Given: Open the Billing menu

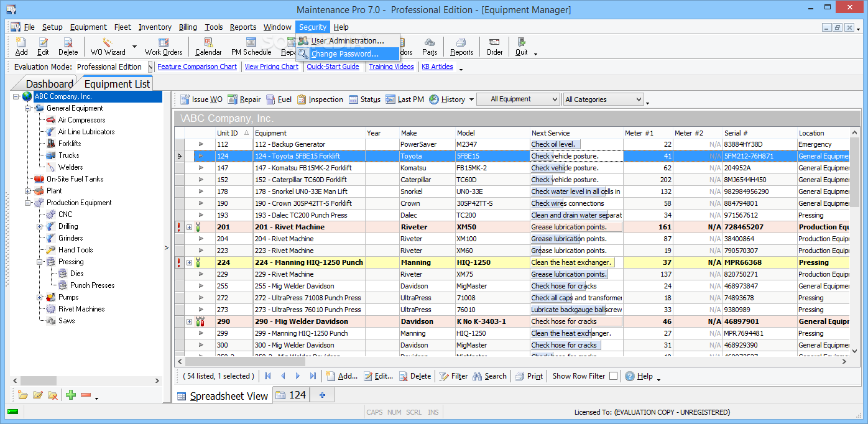Looking at the screenshot, I should (x=188, y=27).
